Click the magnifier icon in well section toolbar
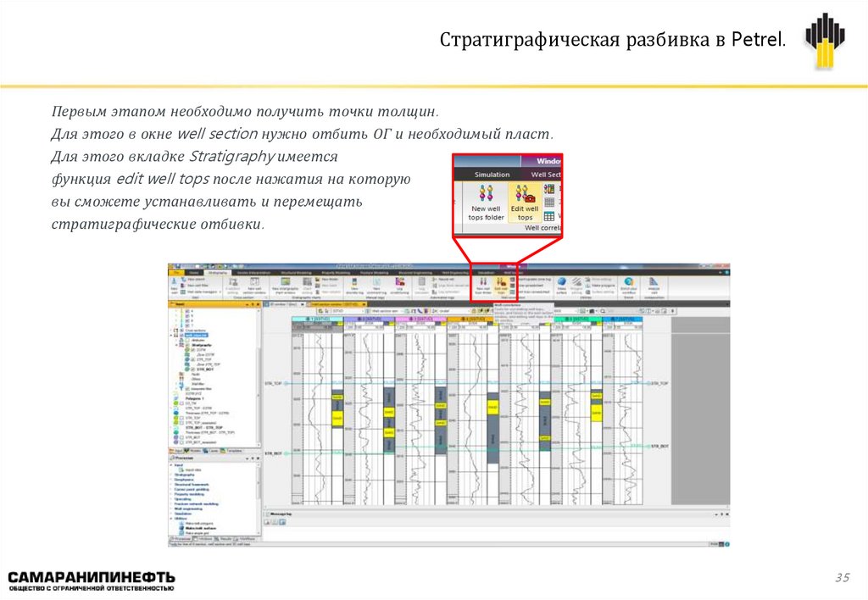The image size is (868, 600). click(x=603, y=311)
